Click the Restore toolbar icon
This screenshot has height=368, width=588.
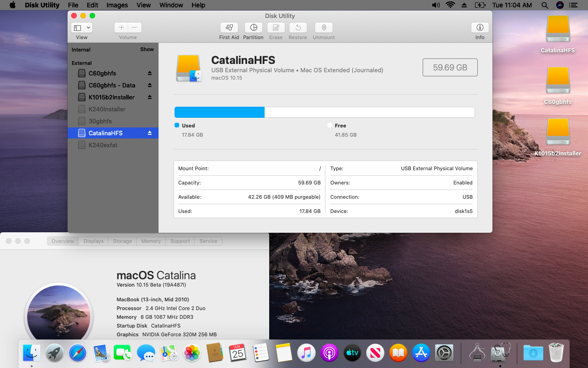coord(298,28)
